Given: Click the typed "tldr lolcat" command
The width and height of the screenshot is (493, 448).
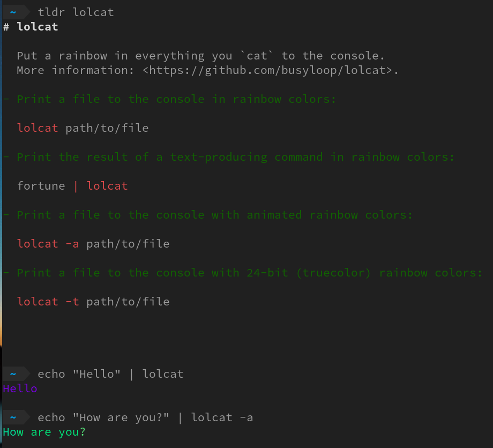Looking at the screenshot, I should tap(76, 12).
